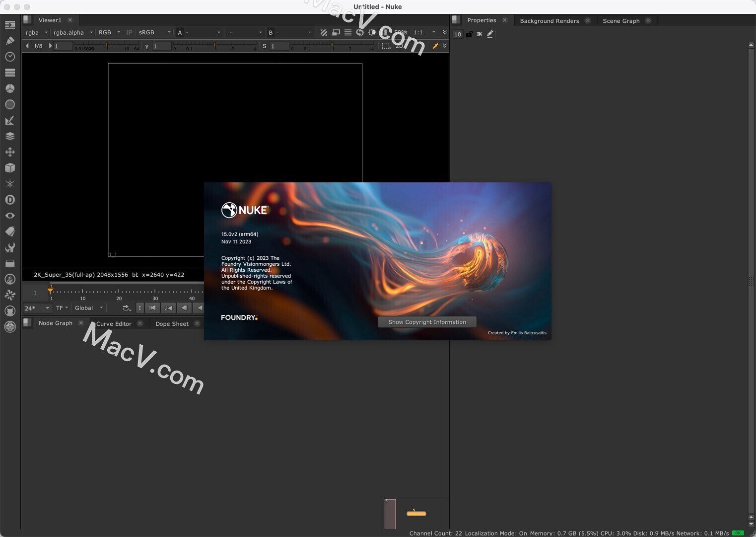The height and width of the screenshot is (537, 756).
Task: Open the Views nodes eye menu
Action: [x=10, y=216]
